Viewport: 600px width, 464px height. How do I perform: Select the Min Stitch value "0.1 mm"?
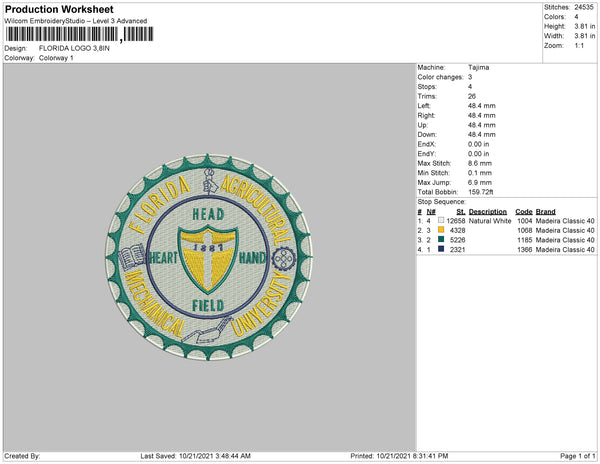480,173
